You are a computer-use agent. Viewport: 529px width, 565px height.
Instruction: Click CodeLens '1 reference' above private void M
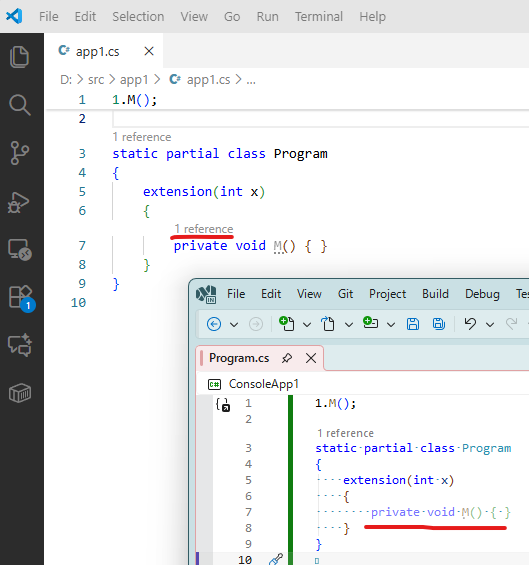[x=204, y=229]
